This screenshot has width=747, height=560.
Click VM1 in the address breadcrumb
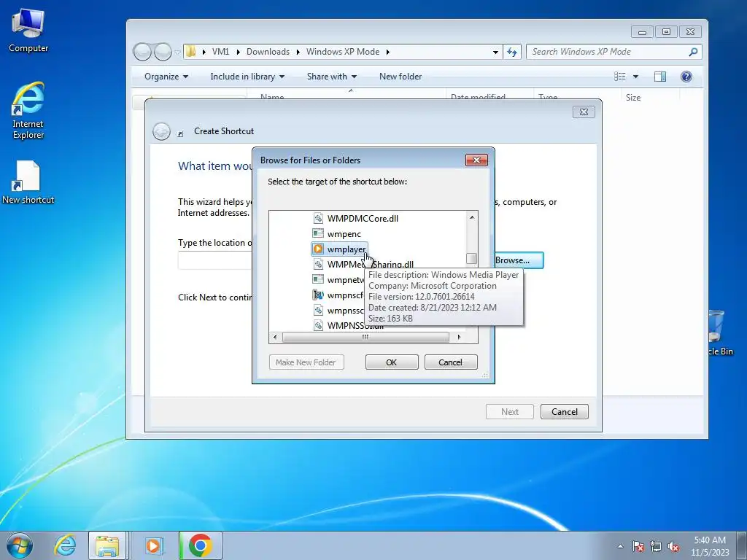click(220, 52)
